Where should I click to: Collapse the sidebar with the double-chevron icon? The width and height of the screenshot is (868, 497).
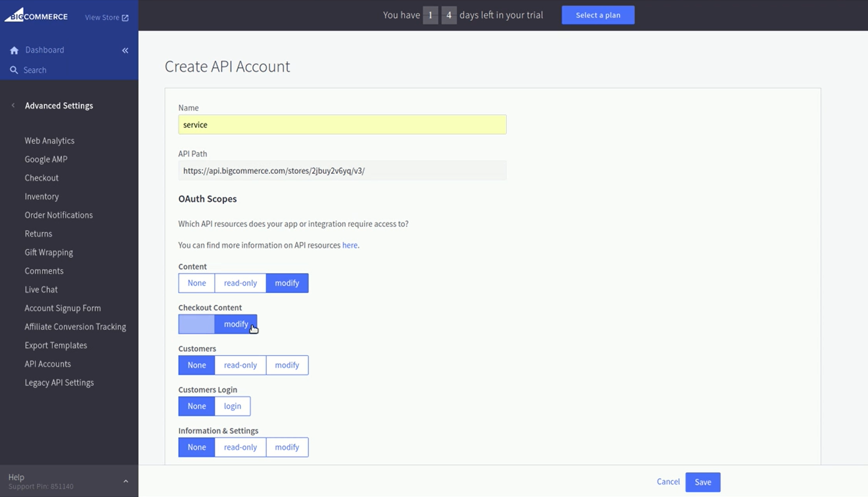[125, 50]
